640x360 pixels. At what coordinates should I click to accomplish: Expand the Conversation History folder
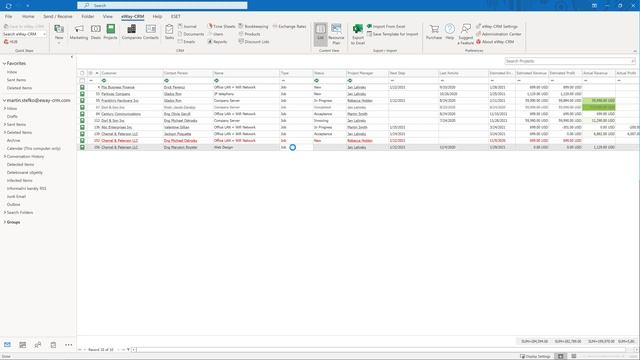point(4,157)
